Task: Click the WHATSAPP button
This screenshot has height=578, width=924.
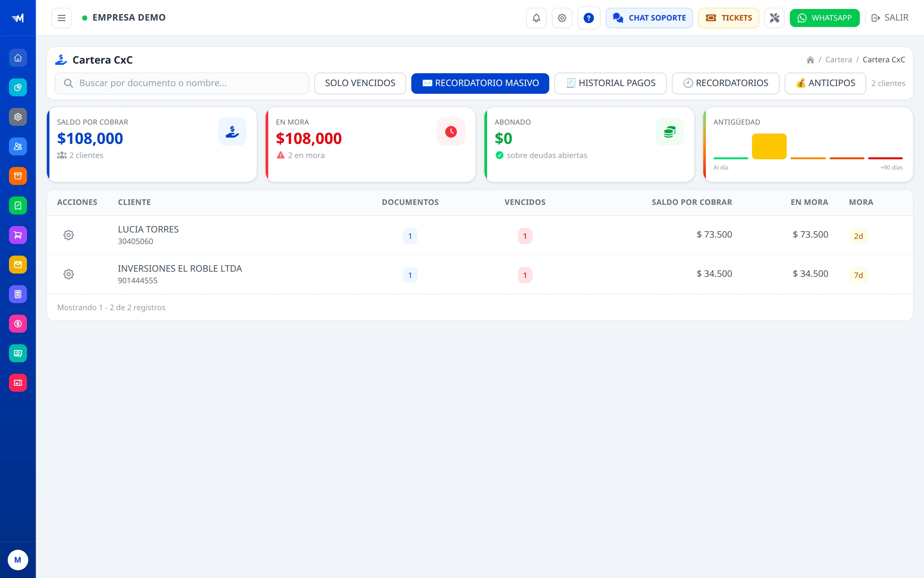Action: point(825,18)
